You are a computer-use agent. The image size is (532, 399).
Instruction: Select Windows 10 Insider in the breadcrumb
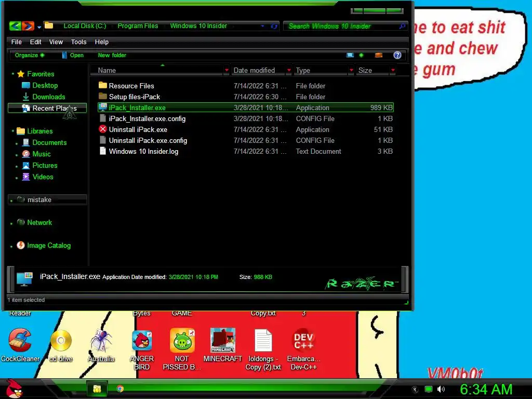click(x=198, y=26)
